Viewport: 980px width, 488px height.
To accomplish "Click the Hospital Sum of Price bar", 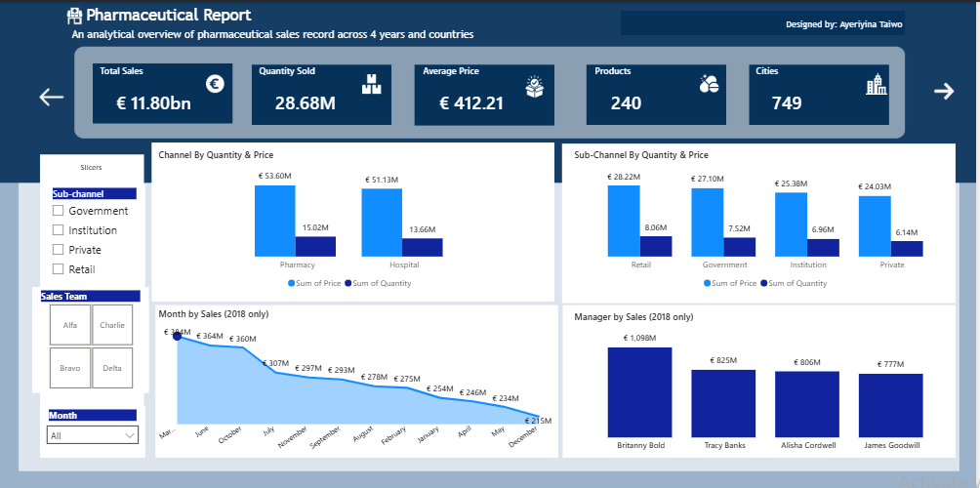I will 382,223.
